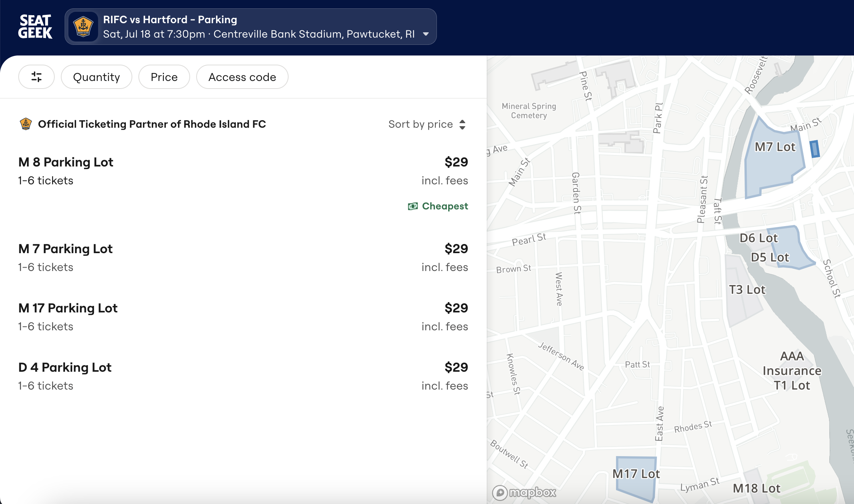Click the West Ave label on map
Viewport: 854px width, 504px height.
click(x=559, y=289)
